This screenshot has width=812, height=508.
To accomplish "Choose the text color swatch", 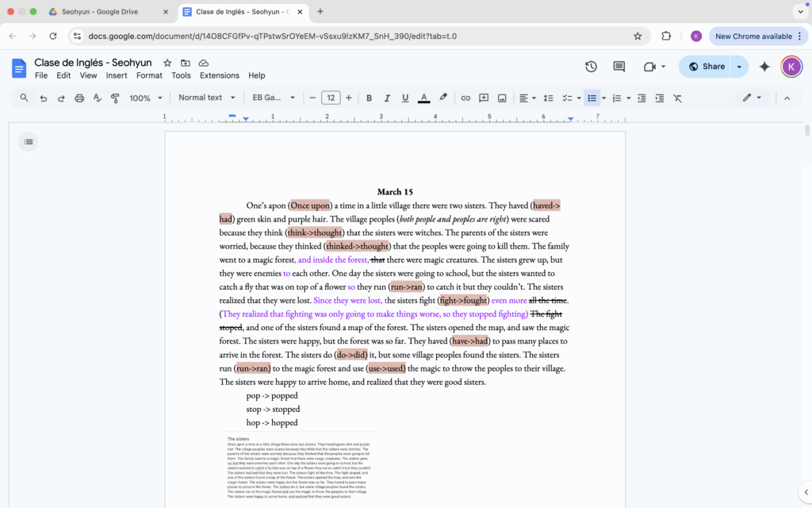I will pos(423,98).
